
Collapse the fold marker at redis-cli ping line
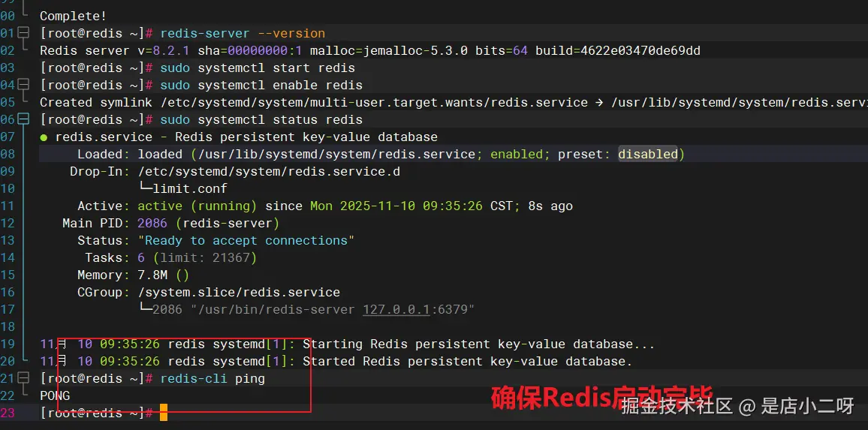pyautogui.click(x=23, y=378)
